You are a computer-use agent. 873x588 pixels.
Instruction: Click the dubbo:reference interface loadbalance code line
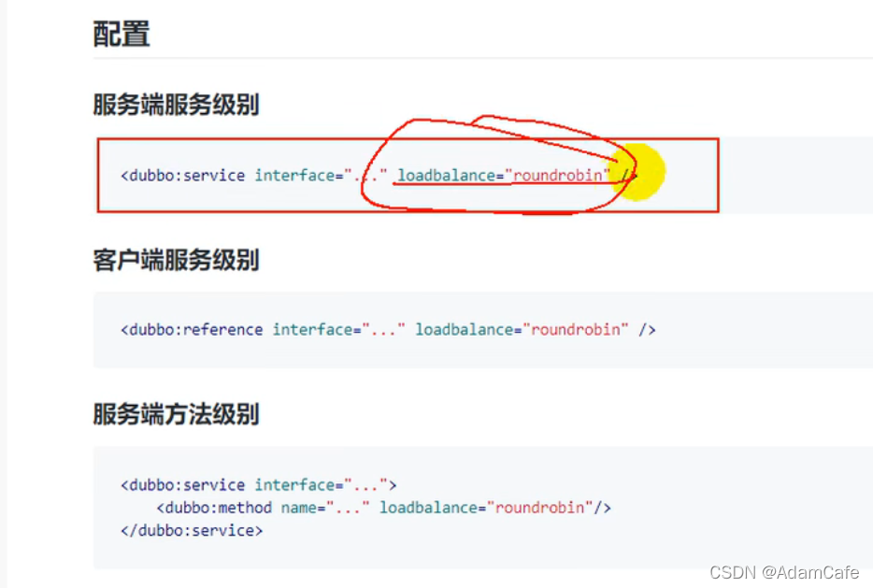[388, 330]
